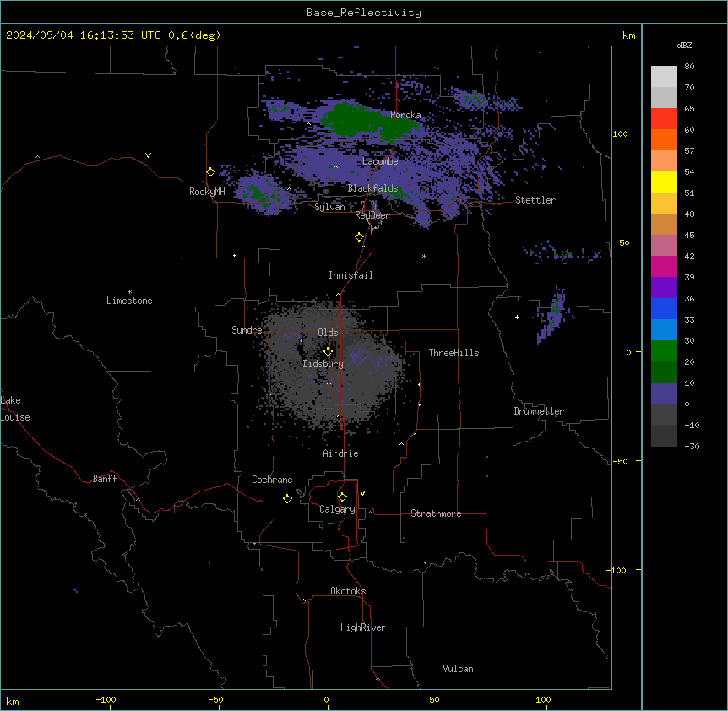Click the red 60-65 dBZ legend swatch
The height and width of the screenshot is (711, 728).
664,118
